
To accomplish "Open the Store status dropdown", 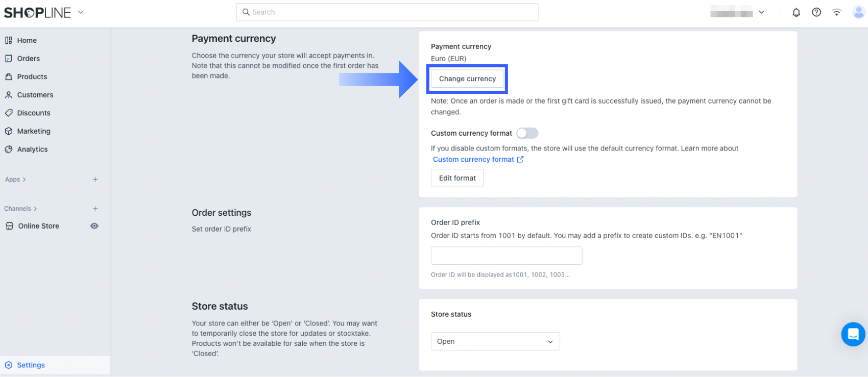I will [495, 341].
